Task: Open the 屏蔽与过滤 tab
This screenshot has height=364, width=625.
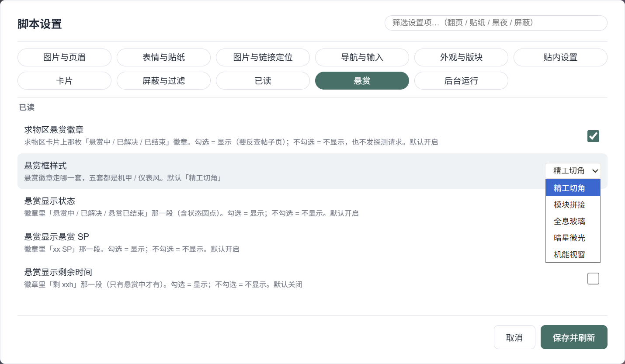Action: coord(163,80)
